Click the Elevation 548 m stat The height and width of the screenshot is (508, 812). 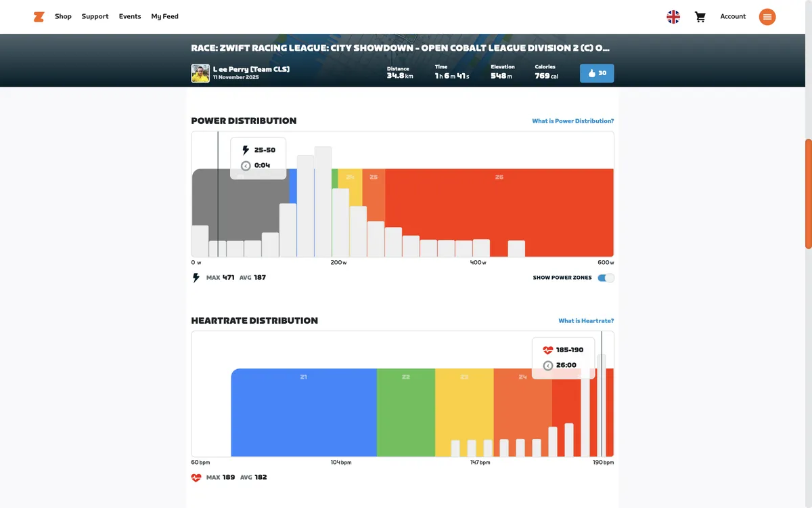tap(503, 72)
